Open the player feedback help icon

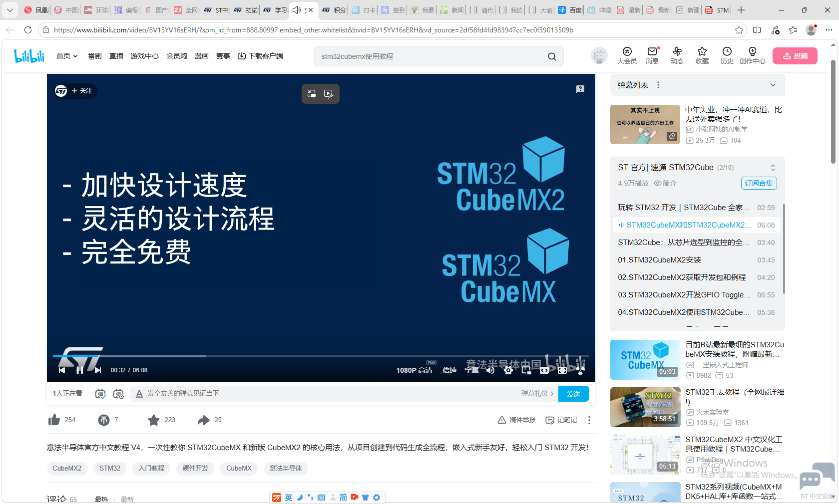pos(580,89)
